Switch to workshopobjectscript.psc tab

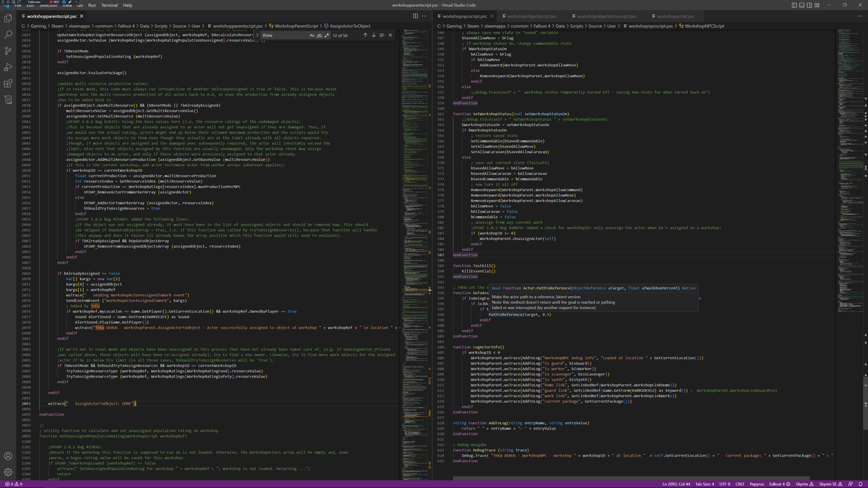pyautogui.click(x=532, y=16)
